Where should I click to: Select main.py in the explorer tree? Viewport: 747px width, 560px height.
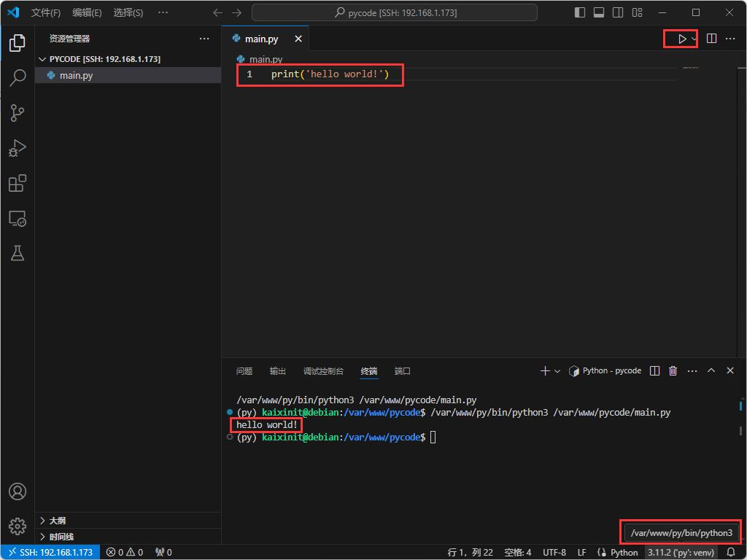click(x=76, y=75)
